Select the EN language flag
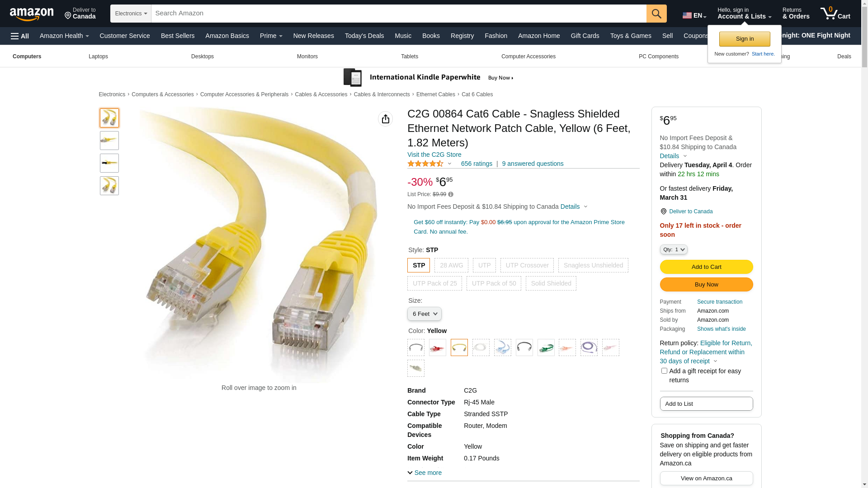 pos(687,15)
